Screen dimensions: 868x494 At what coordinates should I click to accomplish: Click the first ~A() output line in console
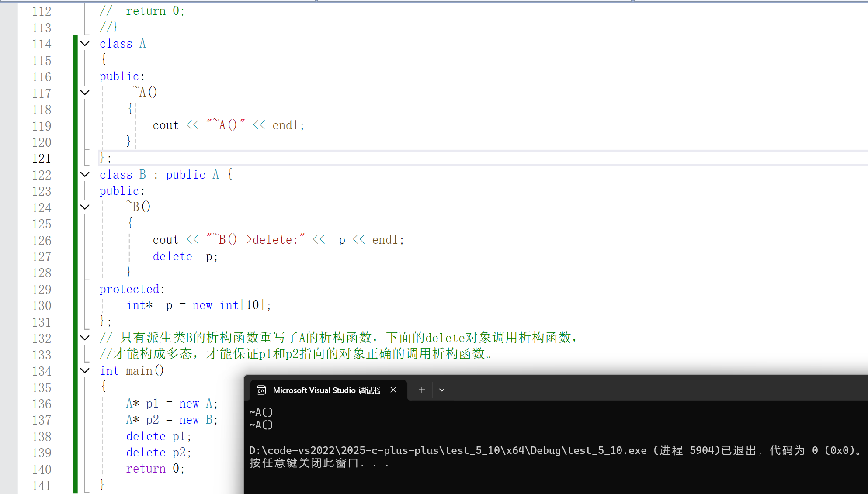click(x=261, y=412)
